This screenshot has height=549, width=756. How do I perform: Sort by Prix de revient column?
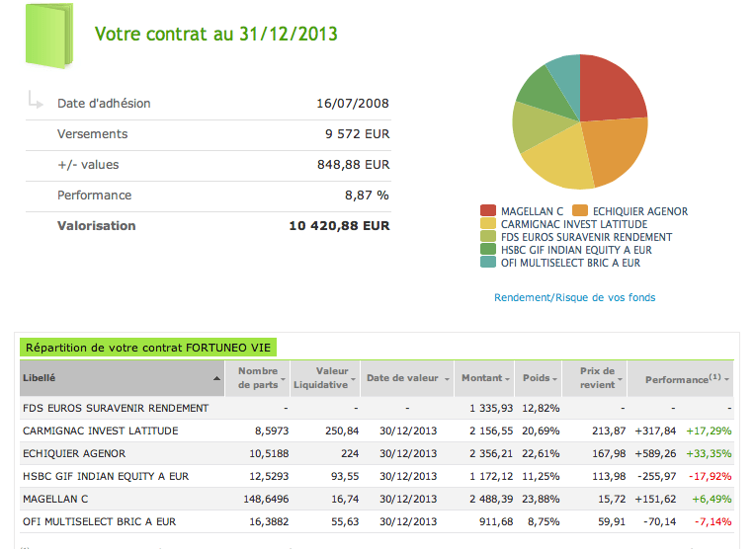click(598, 378)
